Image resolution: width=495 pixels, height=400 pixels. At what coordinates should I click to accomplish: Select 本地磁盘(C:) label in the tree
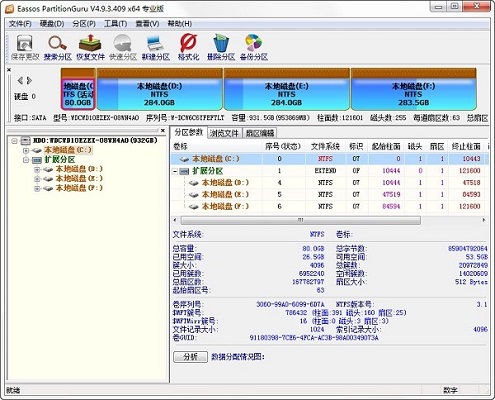click(68, 150)
